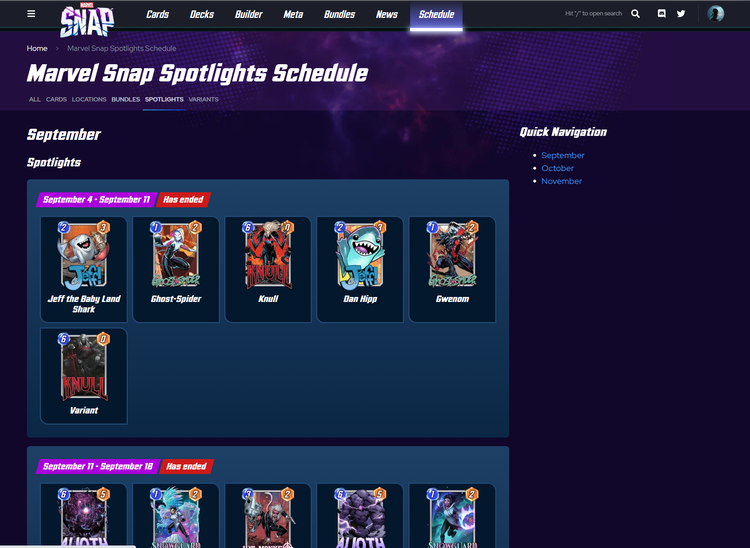Jump to October in Quick Navigation
750x548 pixels.
[x=557, y=168]
